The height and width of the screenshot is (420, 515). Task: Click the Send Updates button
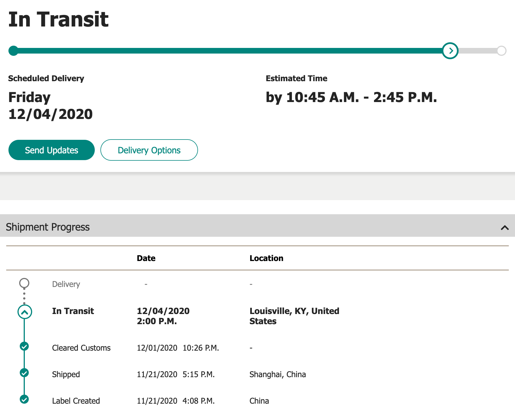tap(52, 150)
